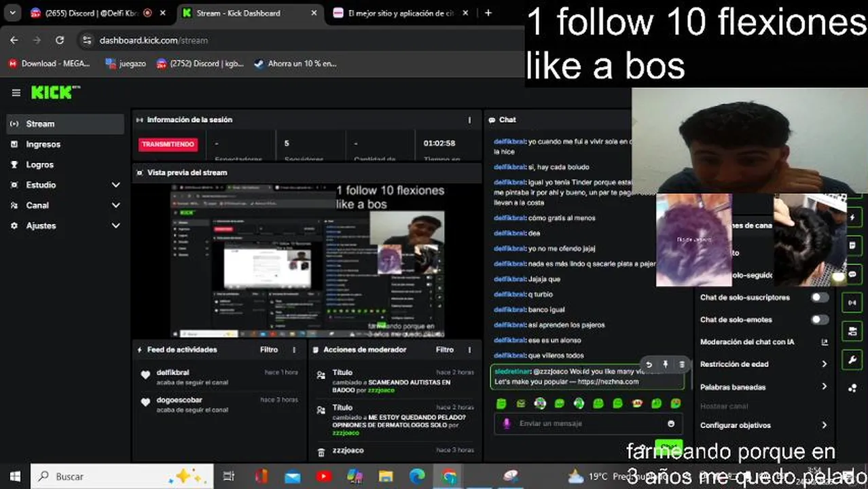Click the trash icon next to zzzjoaco action
868x489 pixels.
point(321,452)
